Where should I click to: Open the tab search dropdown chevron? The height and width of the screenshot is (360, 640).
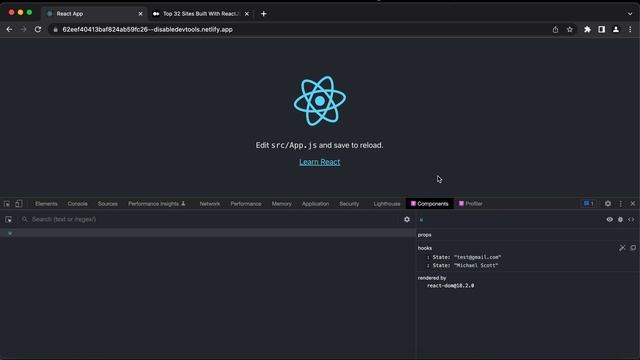630,14
